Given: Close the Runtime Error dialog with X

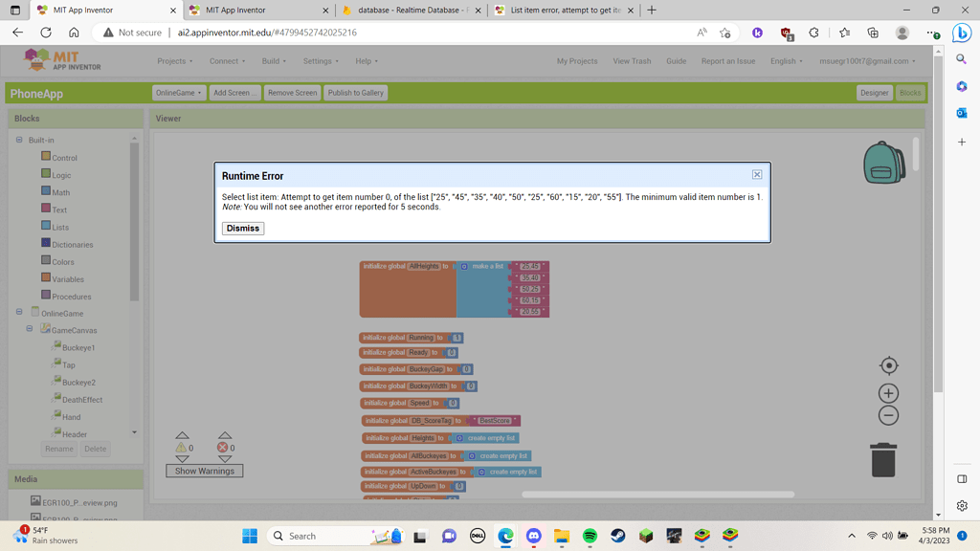Looking at the screenshot, I should pyautogui.click(x=756, y=175).
